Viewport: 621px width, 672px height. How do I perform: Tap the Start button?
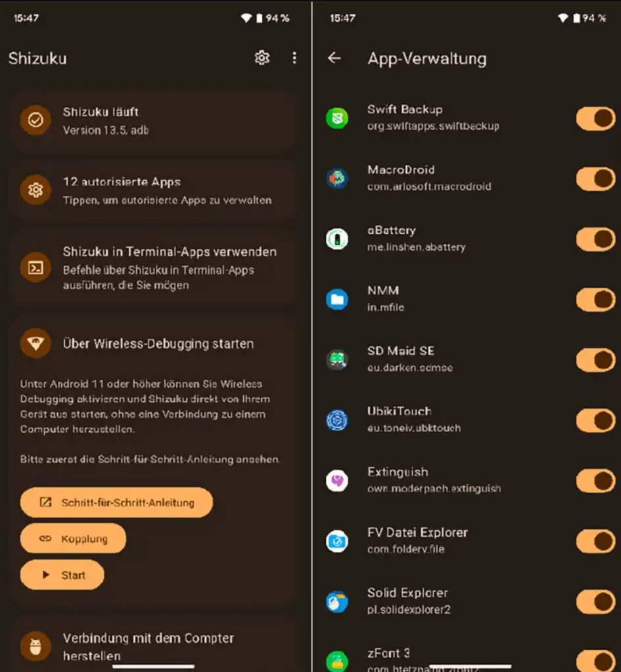(62, 575)
